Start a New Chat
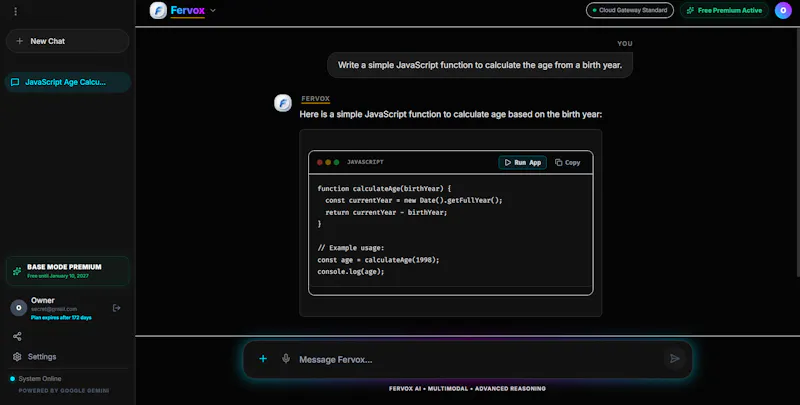The height and width of the screenshot is (405, 800). click(x=67, y=41)
